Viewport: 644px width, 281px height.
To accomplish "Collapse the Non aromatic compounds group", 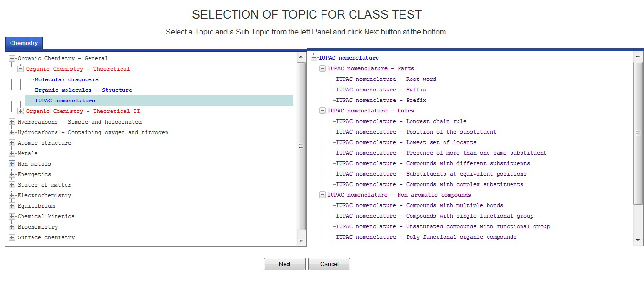I will point(322,195).
